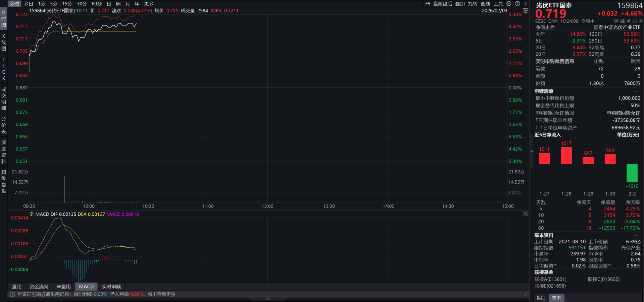644x302 pixels.
Task: Select the 盘口 tab at panel bottom
Action: 541,298
